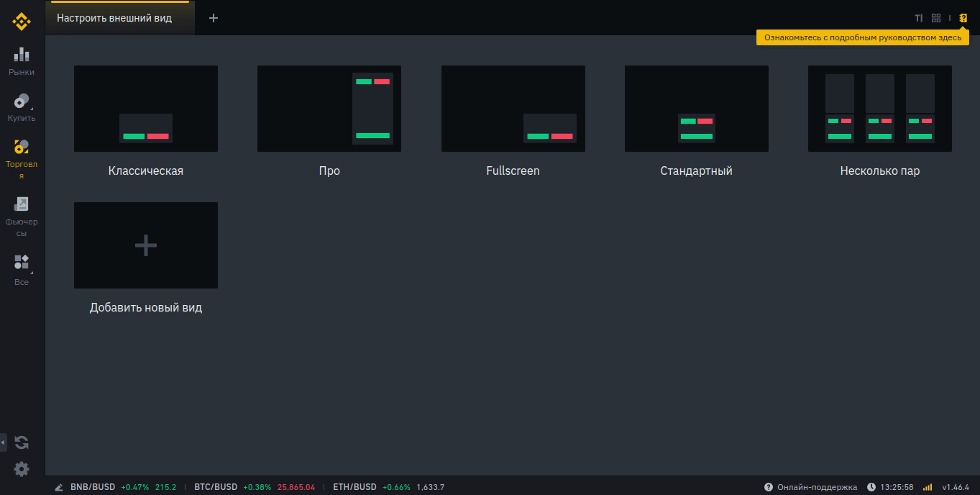The image size is (980, 495).
Task: Select the Настроить внешний вид tab
Action: pyautogui.click(x=114, y=18)
